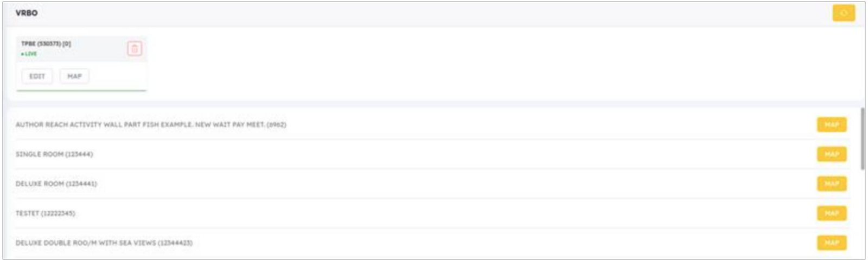Viewport: 868px width, 261px height.
Task: Select Deluxe Double Room with Sea Views label
Action: 104,243
